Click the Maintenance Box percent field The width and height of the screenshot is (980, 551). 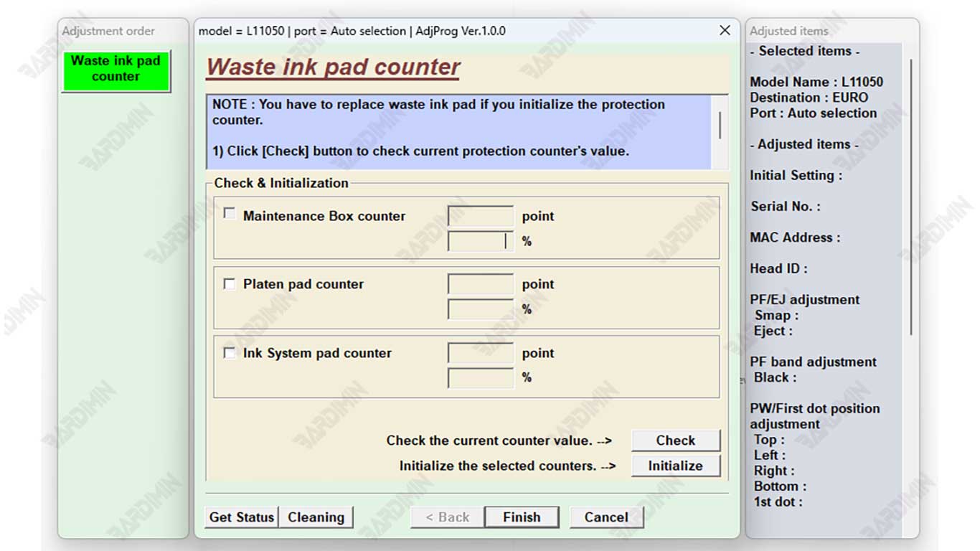(x=480, y=241)
